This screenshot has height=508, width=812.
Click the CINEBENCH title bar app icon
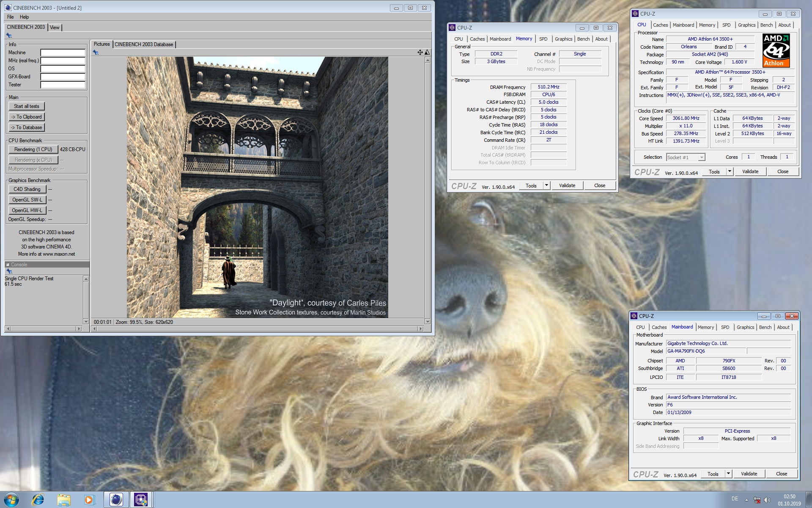[8, 8]
